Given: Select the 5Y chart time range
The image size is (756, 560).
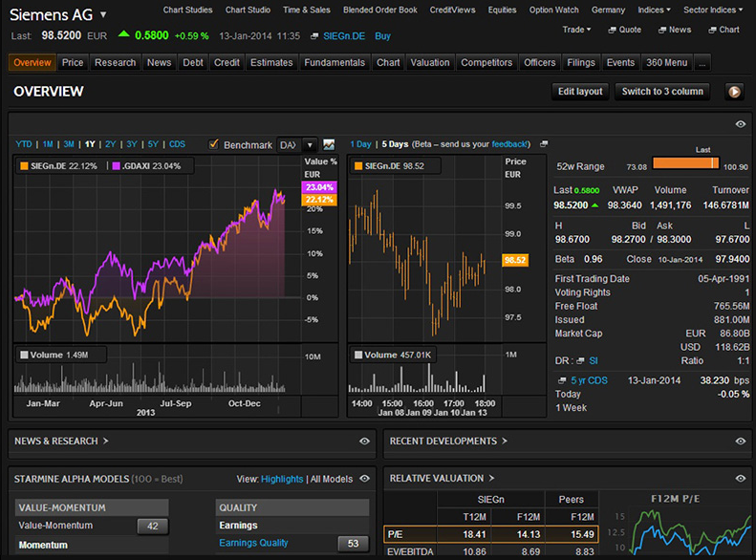Looking at the screenshot, I should point(153,144).
